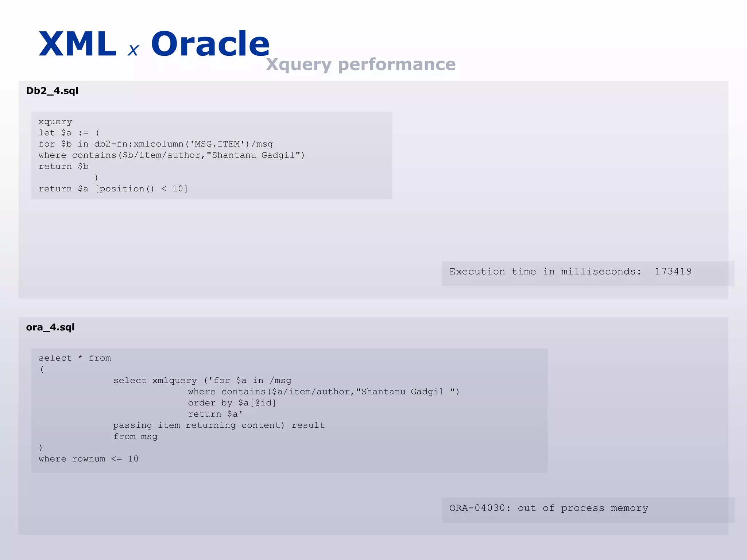Click 'ORA-04030: out of process memory' message

click(549, 508)
